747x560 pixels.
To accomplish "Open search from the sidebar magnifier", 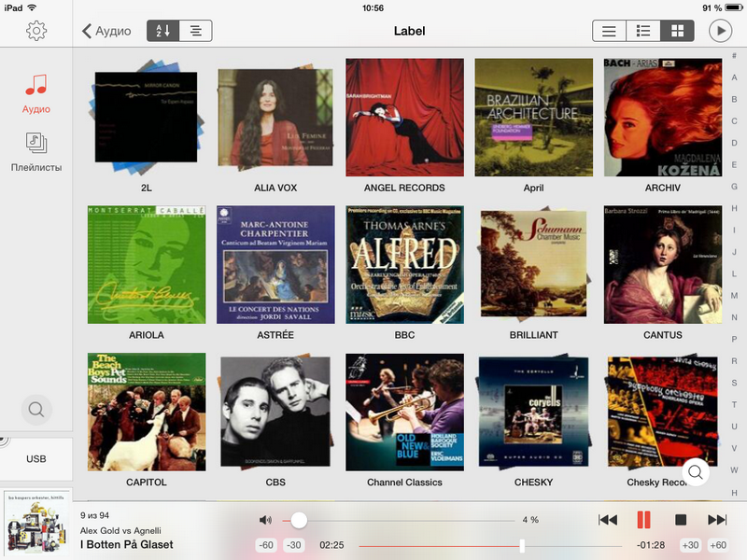I will 36,410.
